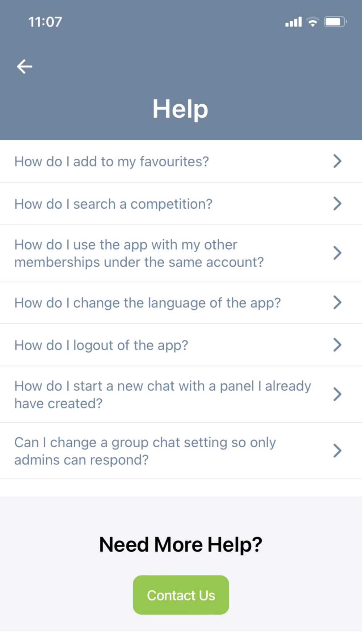Expand chevron next to change language question

(x=337, y=302)
